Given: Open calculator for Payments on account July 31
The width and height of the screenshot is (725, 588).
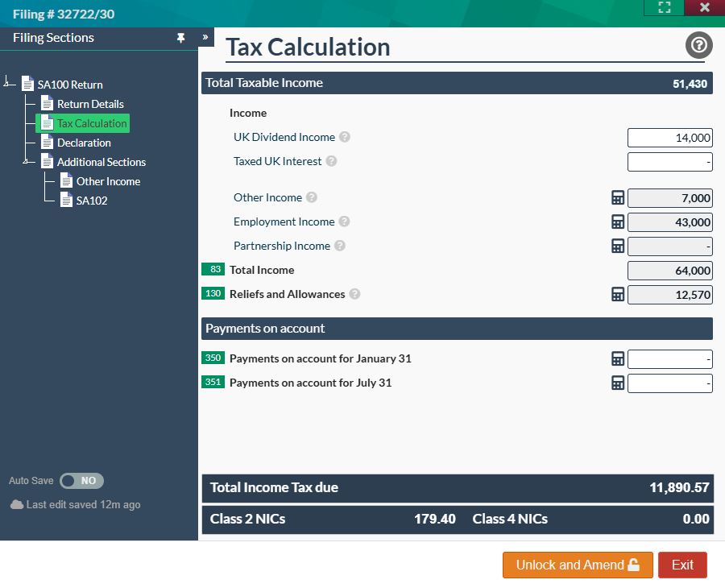Looking at the screenshot, I should coord(617,383).
